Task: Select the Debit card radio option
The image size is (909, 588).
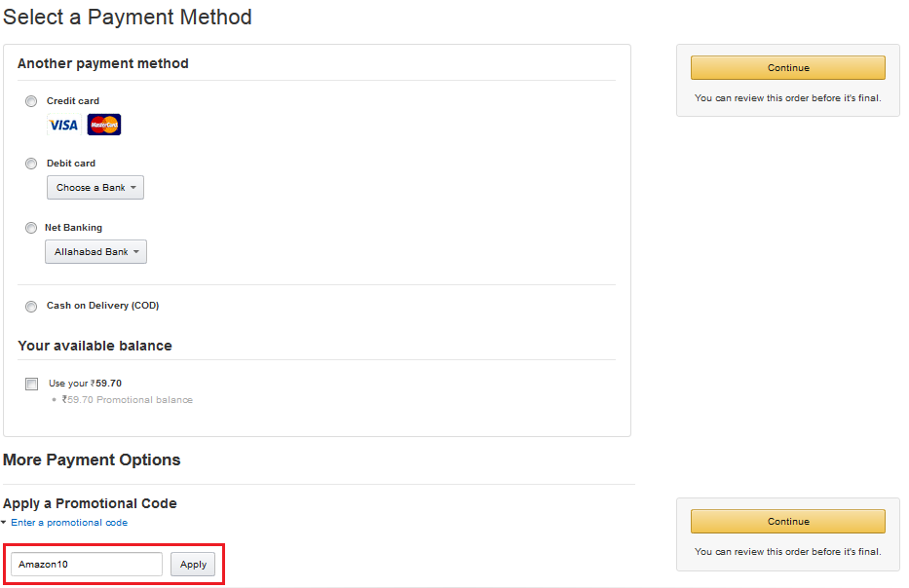Action: (x=31, y=164)
